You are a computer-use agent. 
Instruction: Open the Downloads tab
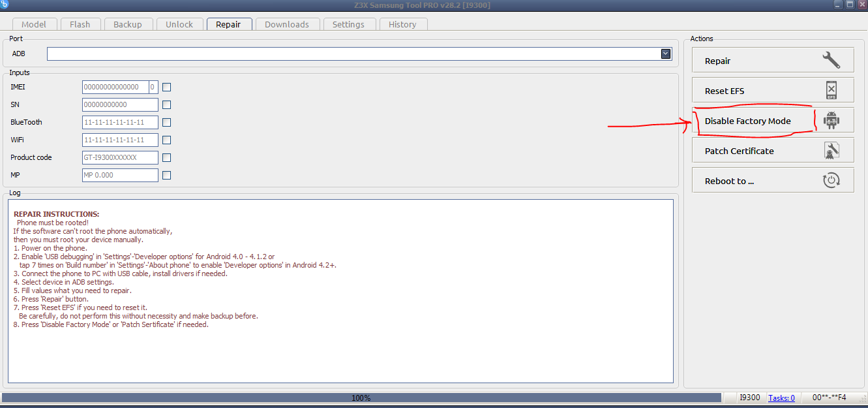click(x=287, y=24)
